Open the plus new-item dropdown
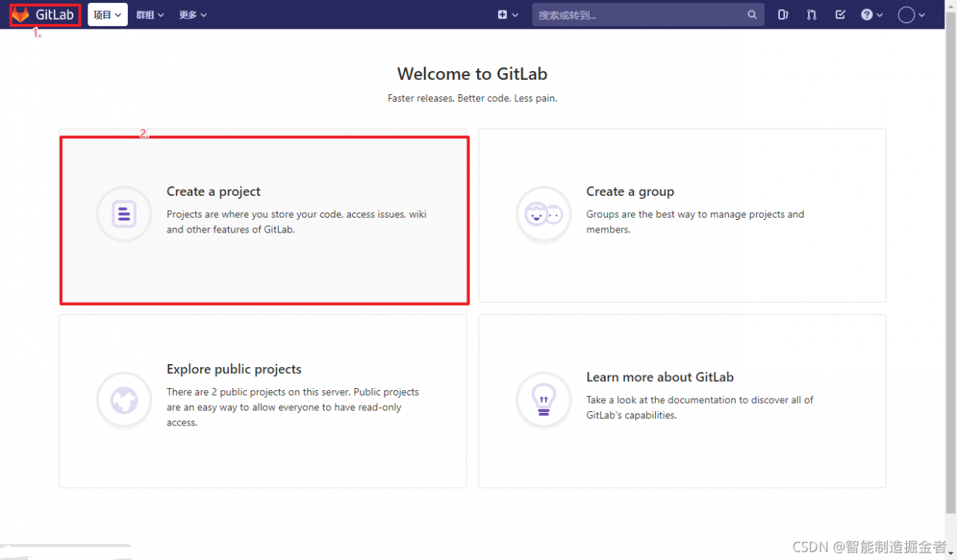The height and width of the screenshot is (560, 957). (508, 14)
